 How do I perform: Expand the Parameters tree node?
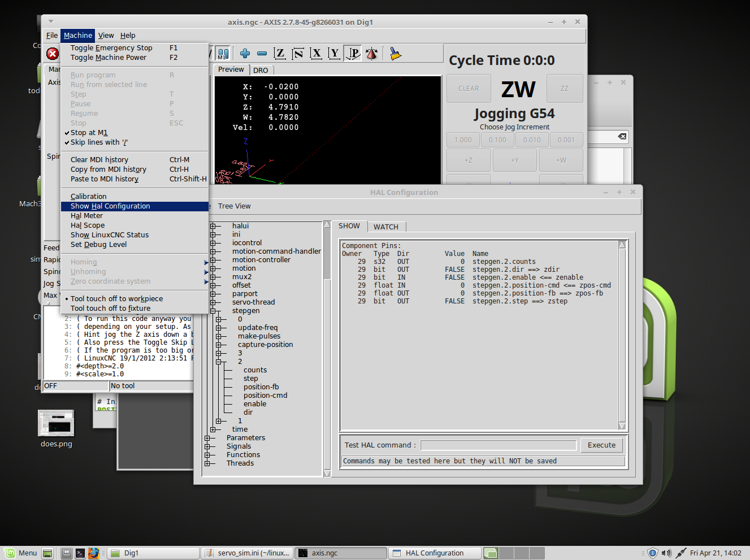207,438
